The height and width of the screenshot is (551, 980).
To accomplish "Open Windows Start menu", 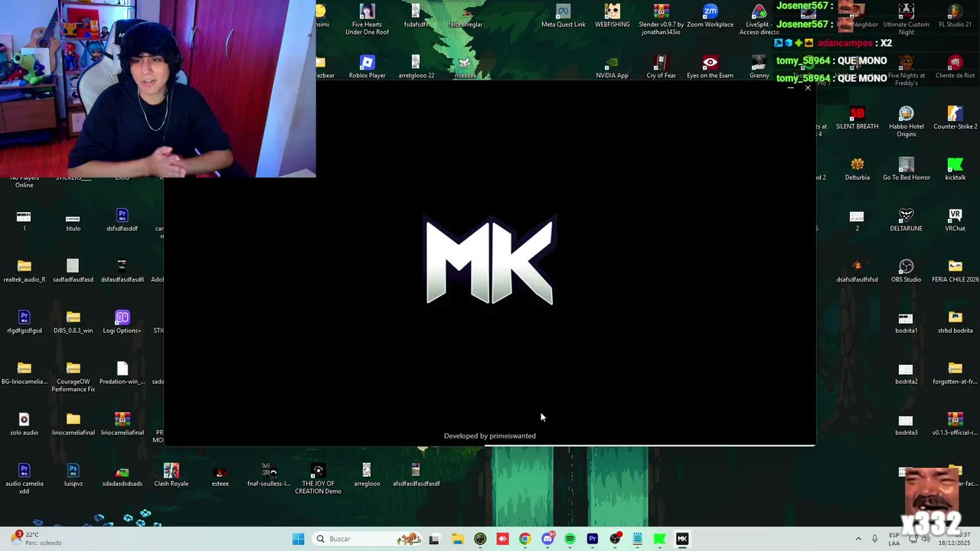I will coord(298,539).
